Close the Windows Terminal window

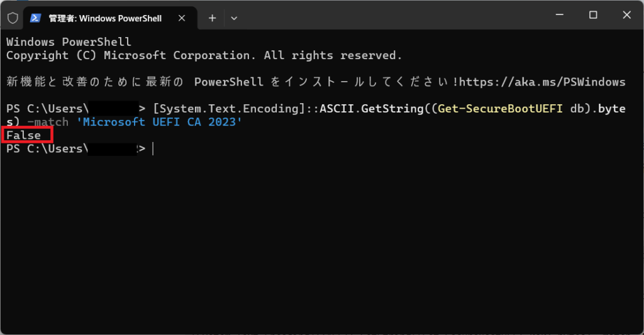626,15
